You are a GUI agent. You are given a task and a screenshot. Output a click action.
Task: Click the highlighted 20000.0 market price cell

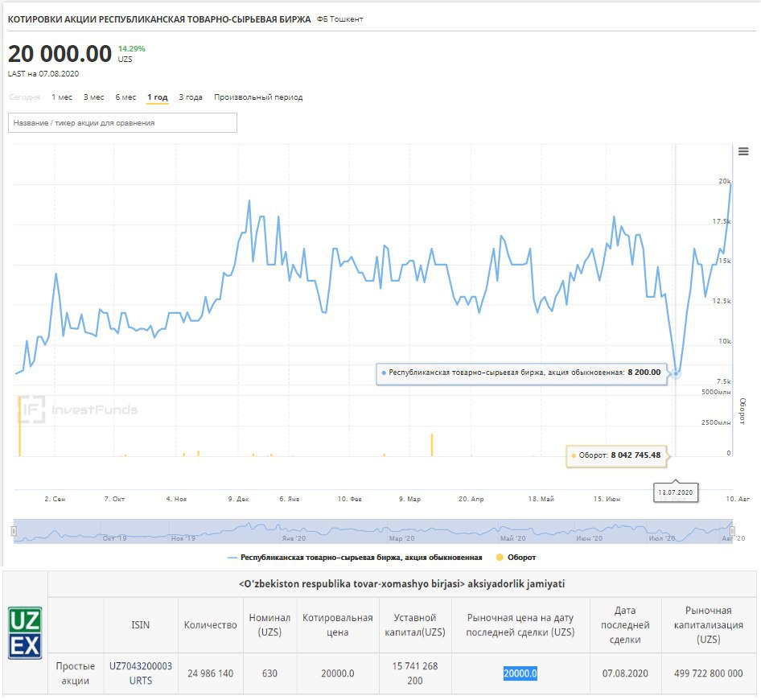pos(520,673)
